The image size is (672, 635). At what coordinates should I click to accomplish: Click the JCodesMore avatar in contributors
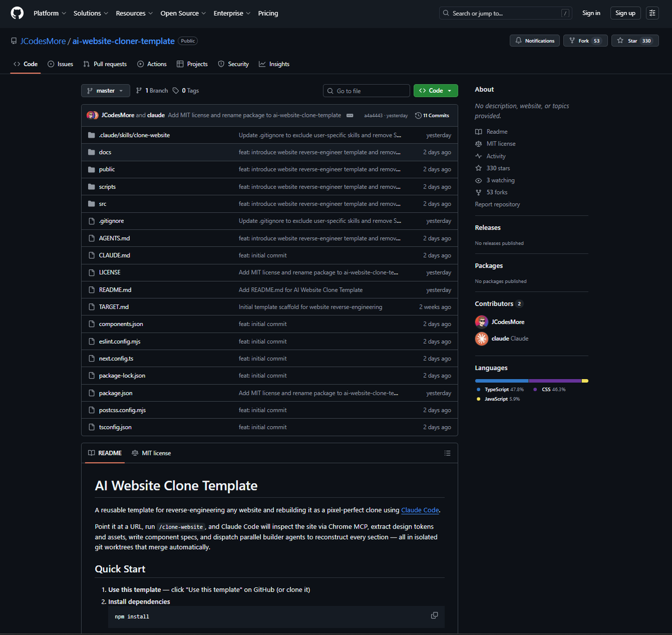click(482, 322)
